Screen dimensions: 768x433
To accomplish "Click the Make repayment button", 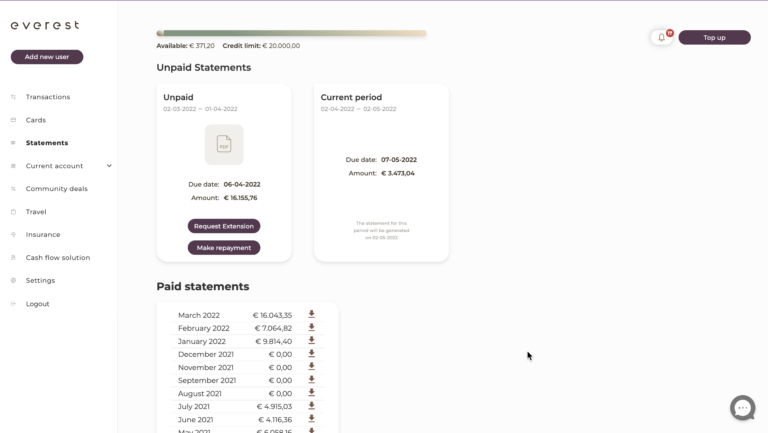I will point(224,248).
